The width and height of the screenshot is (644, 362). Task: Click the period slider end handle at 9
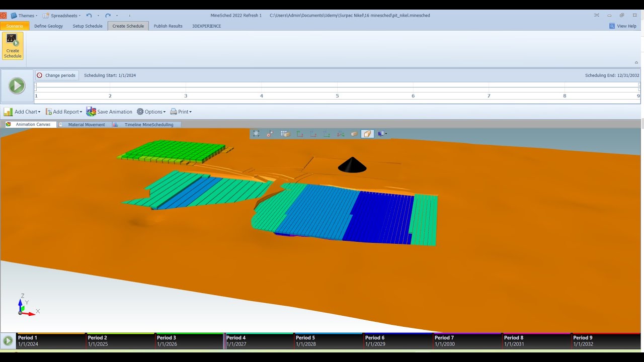coord(639,87)
